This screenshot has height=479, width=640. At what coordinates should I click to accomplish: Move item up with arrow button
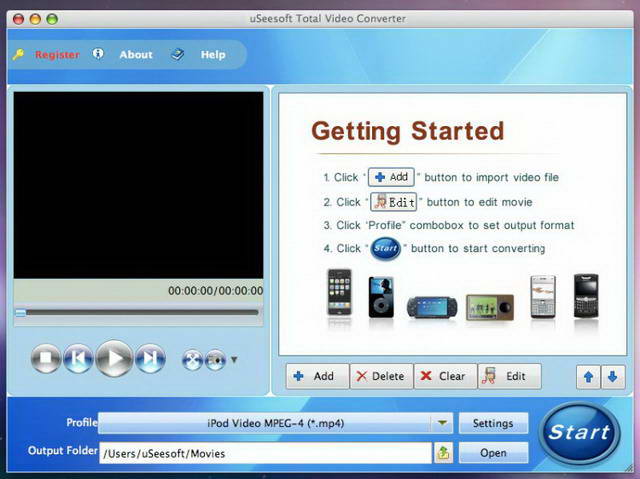pos(588,377)
